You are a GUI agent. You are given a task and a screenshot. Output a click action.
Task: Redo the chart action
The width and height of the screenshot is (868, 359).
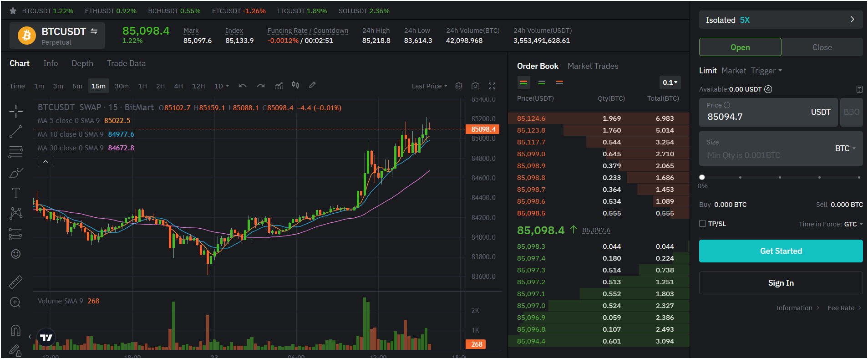tap(260, 86)
